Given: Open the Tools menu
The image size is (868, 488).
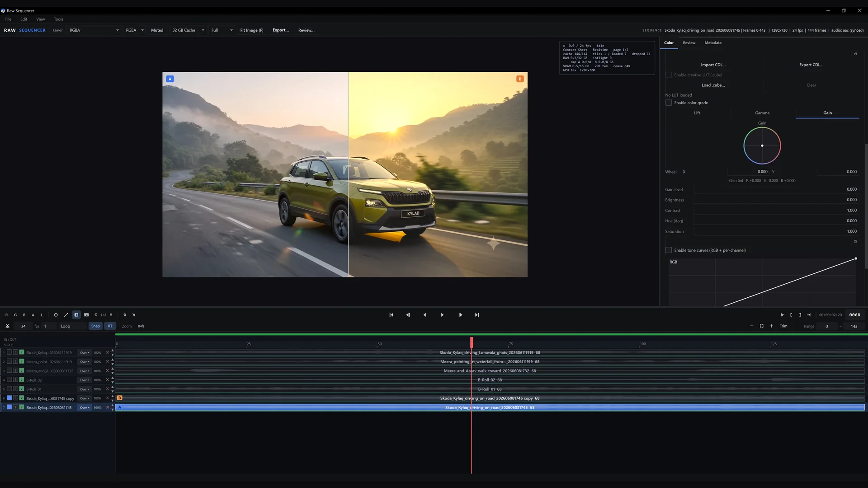Looking at the screenshot, I should click(59, 19).
